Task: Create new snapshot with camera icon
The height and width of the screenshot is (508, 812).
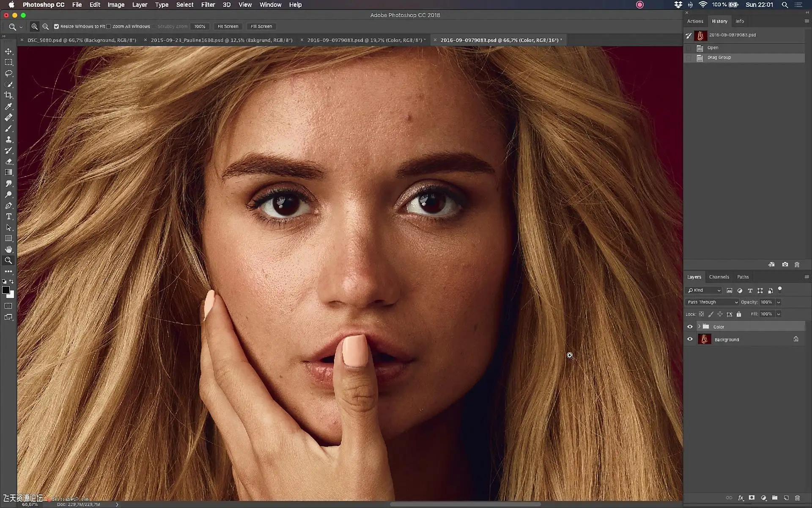Action: 785,264
